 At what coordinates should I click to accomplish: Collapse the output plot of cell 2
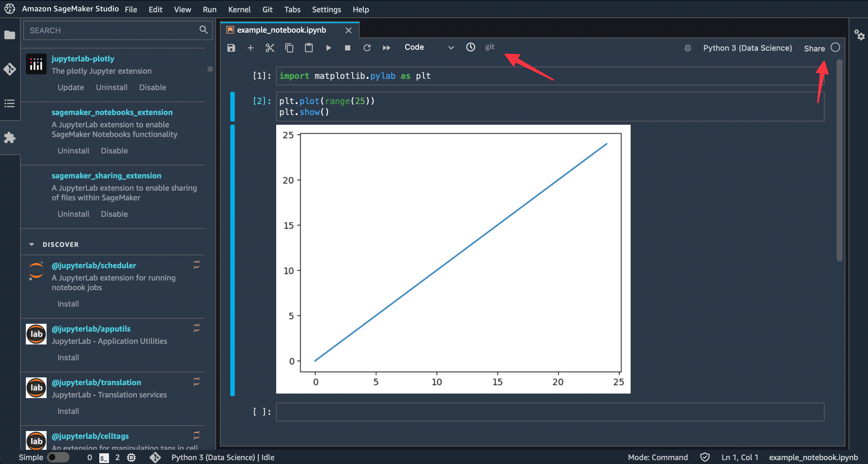232,260
